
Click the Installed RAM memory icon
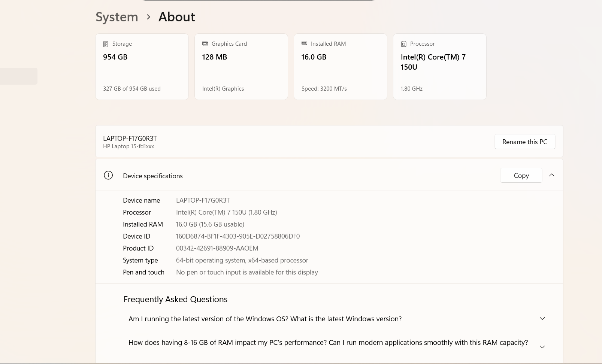click(304, 44)
